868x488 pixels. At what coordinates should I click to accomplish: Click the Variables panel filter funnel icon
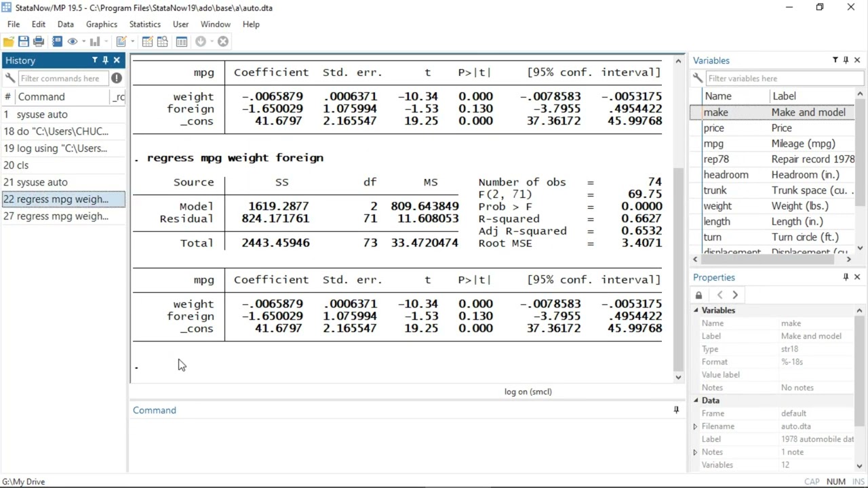point(835,60)
